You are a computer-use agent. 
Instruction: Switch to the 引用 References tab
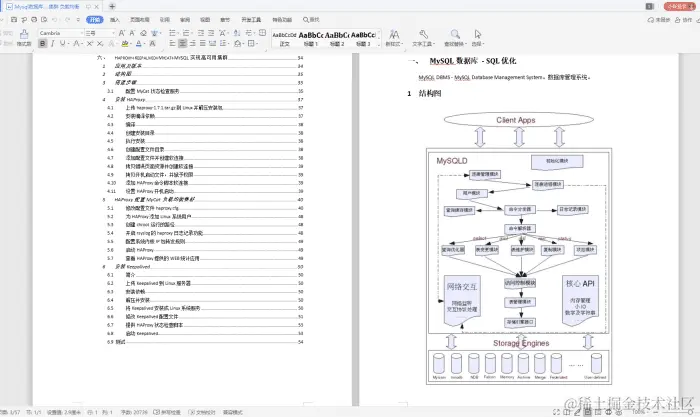165,20
